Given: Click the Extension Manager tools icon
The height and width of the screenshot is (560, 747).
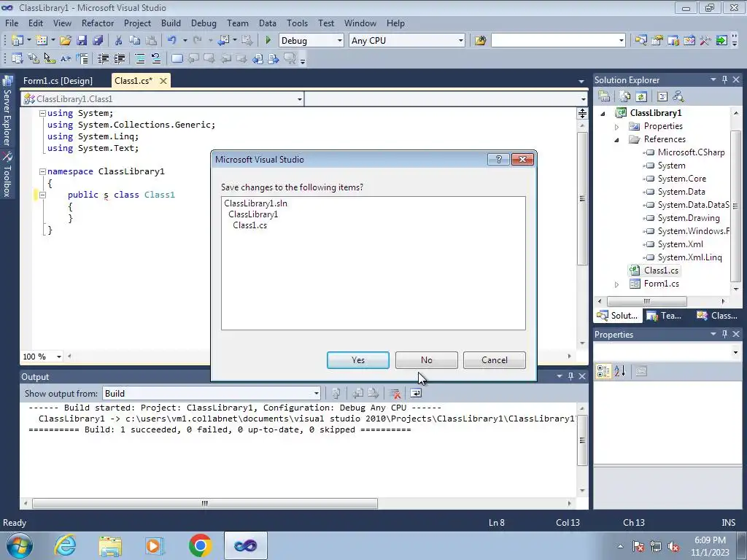Looking at the screenshot, I should (705, 41).
